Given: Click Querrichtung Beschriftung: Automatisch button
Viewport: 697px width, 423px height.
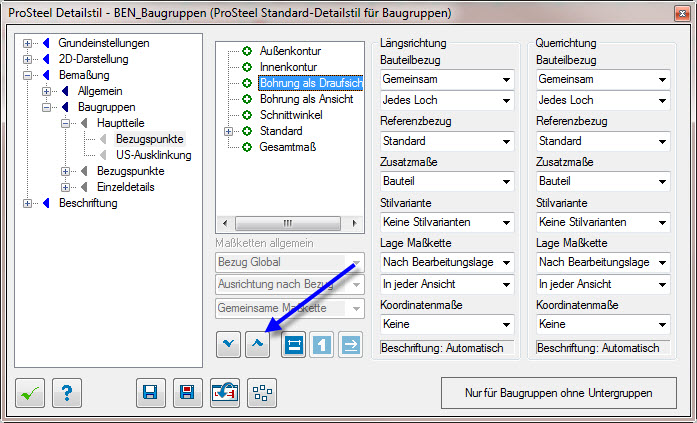Looking at the screenshot, I should coord(603,348).
